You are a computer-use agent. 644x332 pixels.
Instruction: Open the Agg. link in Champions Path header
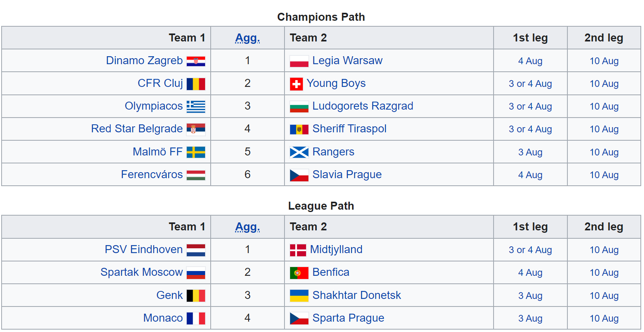pyautogui.click(x=247, y=38)
